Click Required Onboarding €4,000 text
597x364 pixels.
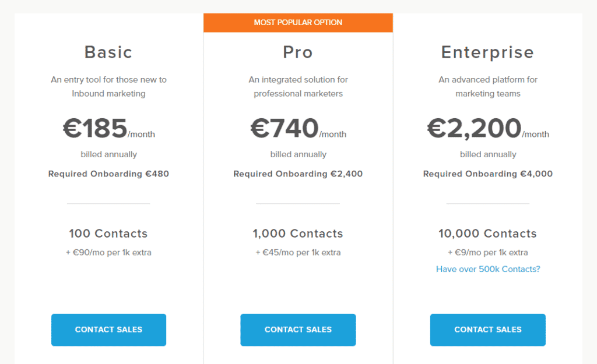pos(487,174)
